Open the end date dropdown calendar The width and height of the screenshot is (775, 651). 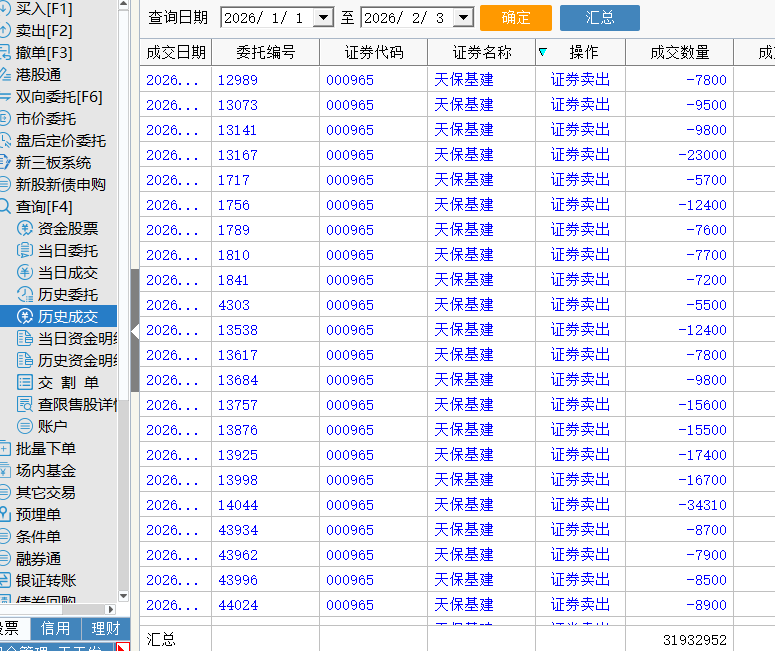pyautogui.click(x=464, y=18)
